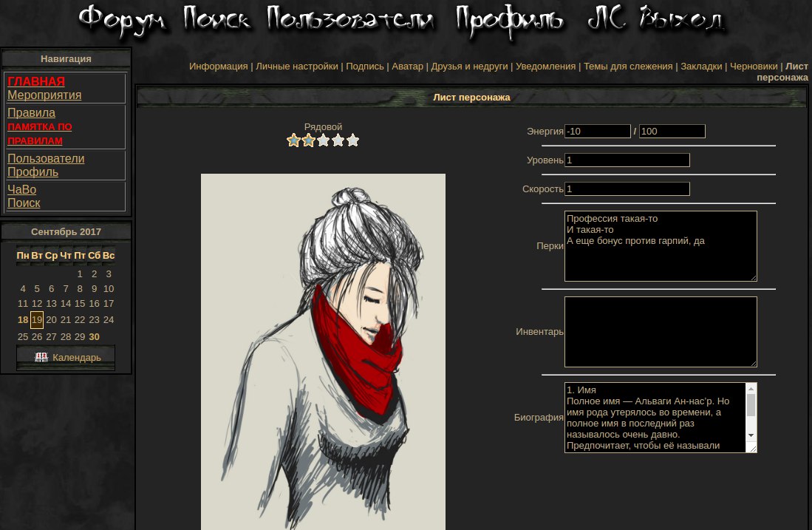Switch to Личные настройки tab
Screen dimensions: 812x530
coord(297,67)
